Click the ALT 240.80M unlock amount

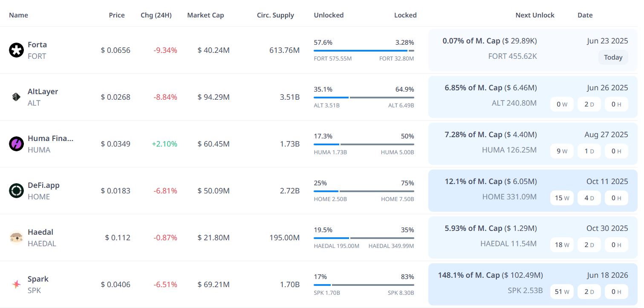[514, 103]
